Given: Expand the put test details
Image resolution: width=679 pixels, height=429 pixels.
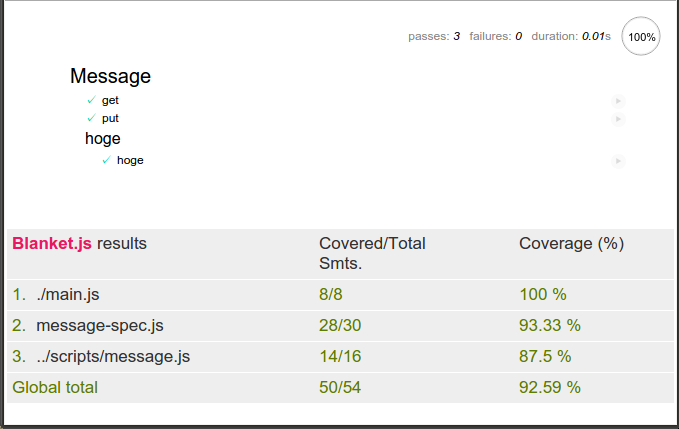Looking at the screenshot, I should (x=110, y=118).
